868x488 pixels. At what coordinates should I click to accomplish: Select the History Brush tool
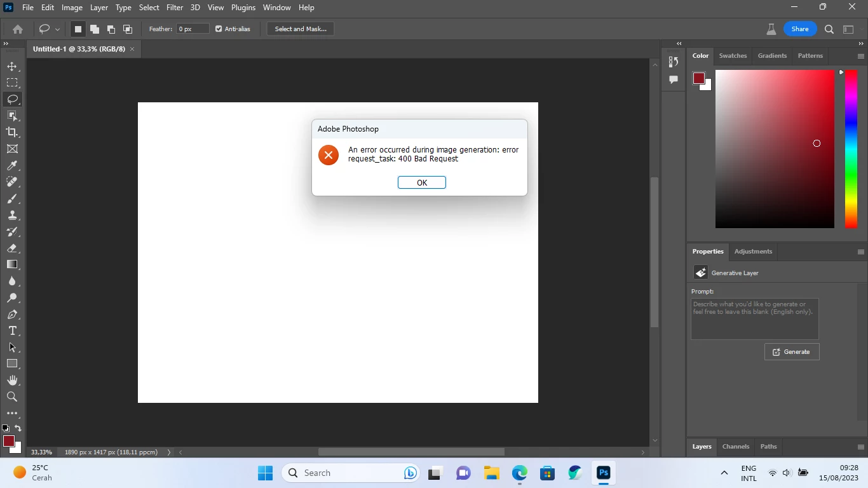click(x=12, y=231)
